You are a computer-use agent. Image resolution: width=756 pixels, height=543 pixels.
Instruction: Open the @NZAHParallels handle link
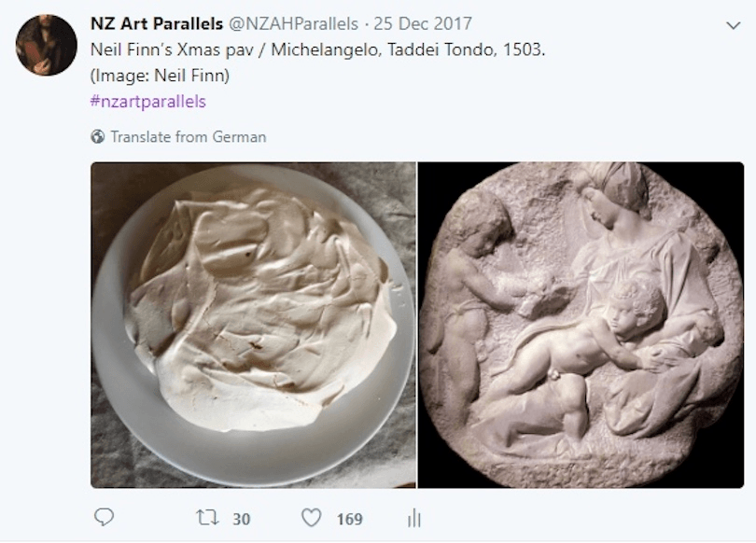(x=294, y=23)
